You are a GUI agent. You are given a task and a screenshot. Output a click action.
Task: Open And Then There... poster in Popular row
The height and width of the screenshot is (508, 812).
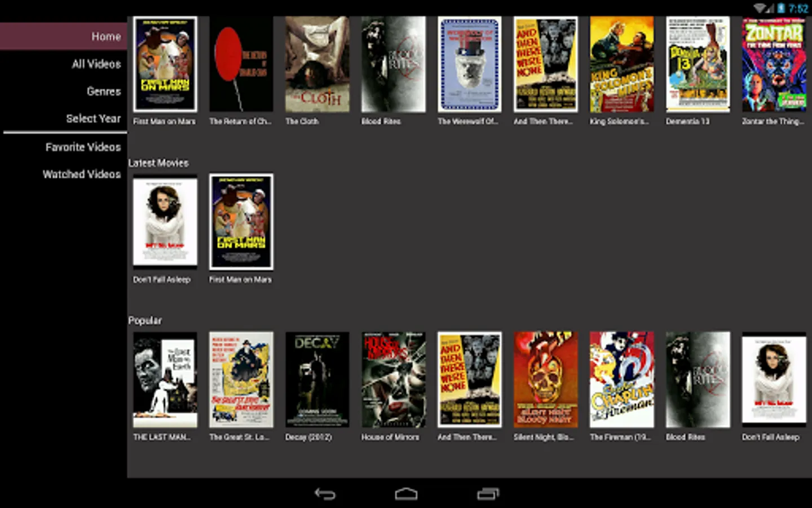point(470,379)
